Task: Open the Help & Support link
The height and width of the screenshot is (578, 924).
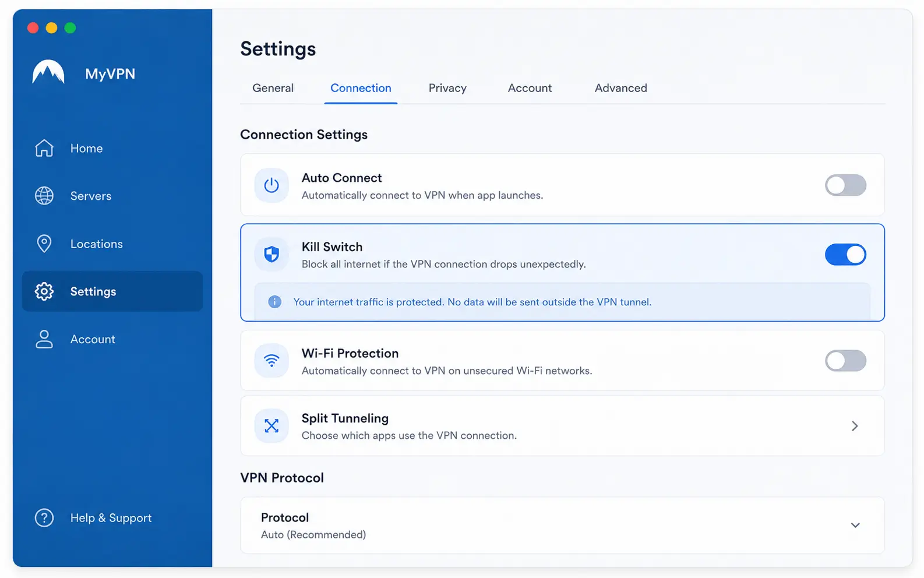Action: click(111, 517)
